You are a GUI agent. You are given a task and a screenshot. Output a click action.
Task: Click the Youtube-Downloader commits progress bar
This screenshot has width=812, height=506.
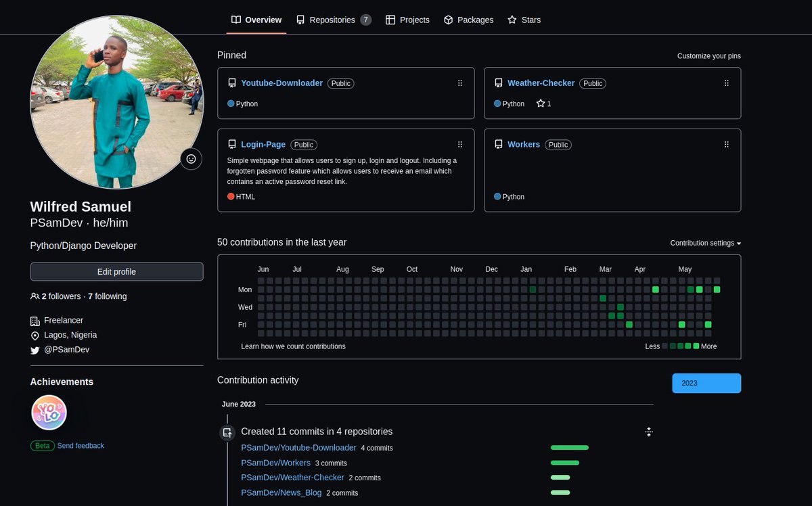pos(570,448)
